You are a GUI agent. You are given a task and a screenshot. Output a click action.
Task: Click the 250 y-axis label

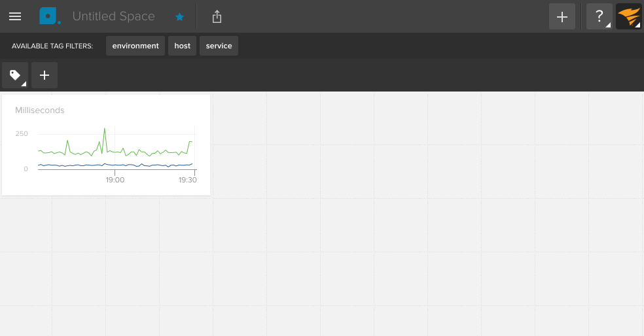point(22,133)
